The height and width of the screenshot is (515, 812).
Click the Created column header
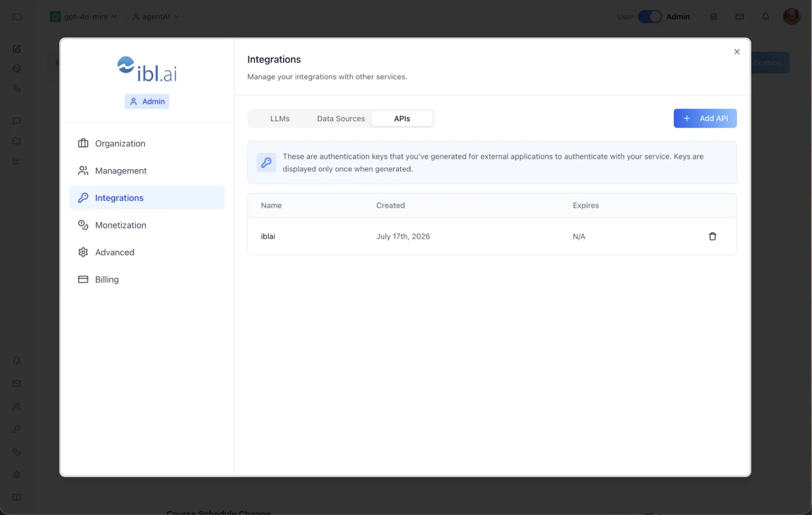pos(390,205)
